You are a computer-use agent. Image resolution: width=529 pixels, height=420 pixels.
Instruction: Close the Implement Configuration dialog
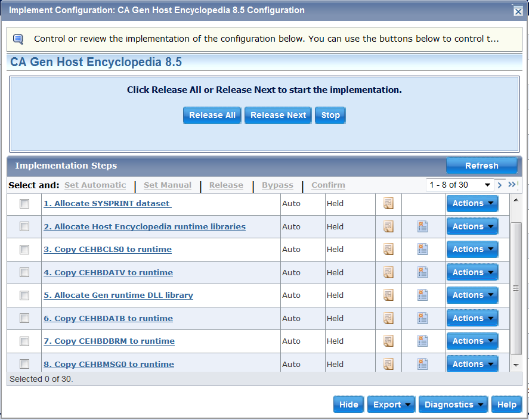pos(518,11)
